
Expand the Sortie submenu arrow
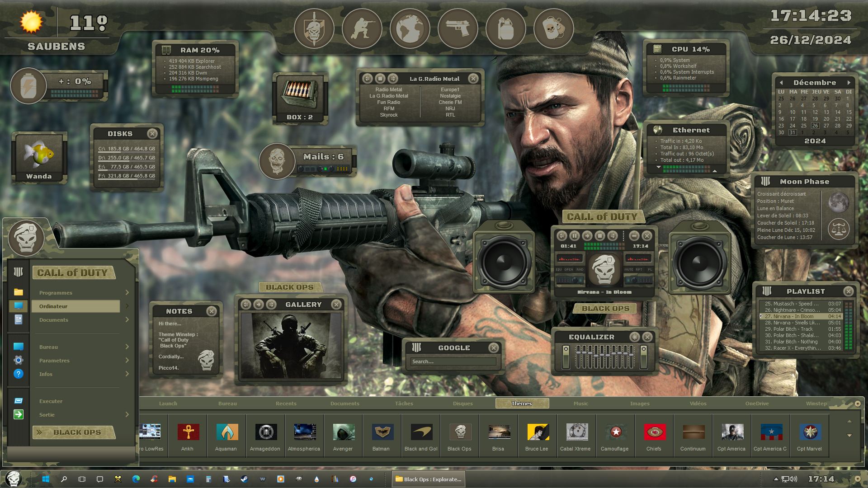(127, 415)
